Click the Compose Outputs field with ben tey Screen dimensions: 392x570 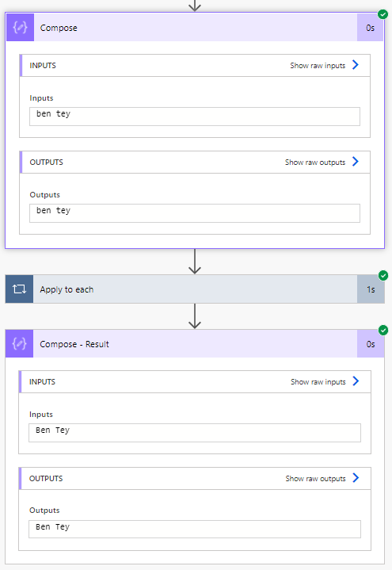tap(195, 213)
